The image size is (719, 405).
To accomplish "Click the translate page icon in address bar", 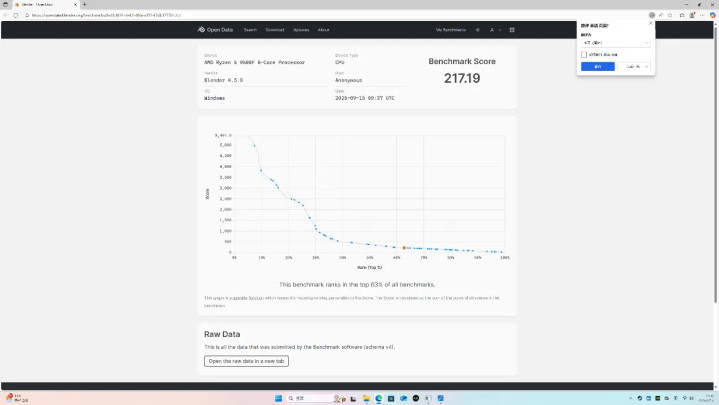I will pyautogui.click(x=652, y=15).
